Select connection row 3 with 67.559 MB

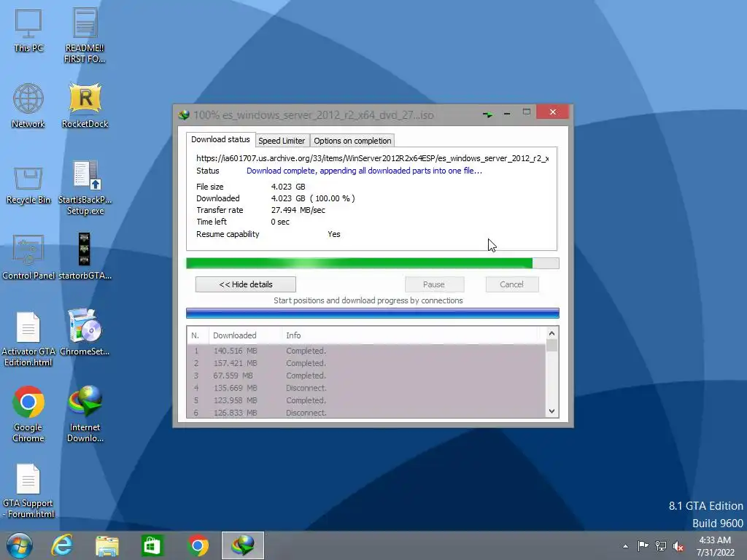(366, 376)
